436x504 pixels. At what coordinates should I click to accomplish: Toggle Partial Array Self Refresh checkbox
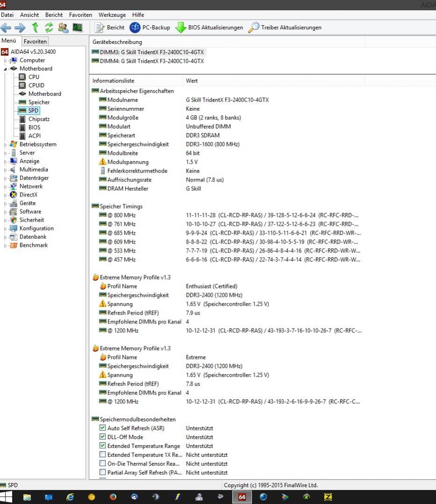pos(102,472)
